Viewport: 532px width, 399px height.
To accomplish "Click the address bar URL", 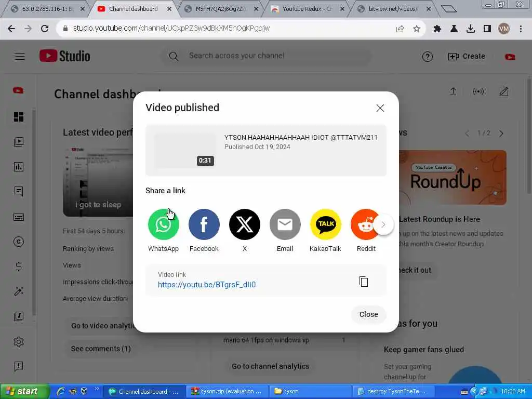I will coord(171,29).
